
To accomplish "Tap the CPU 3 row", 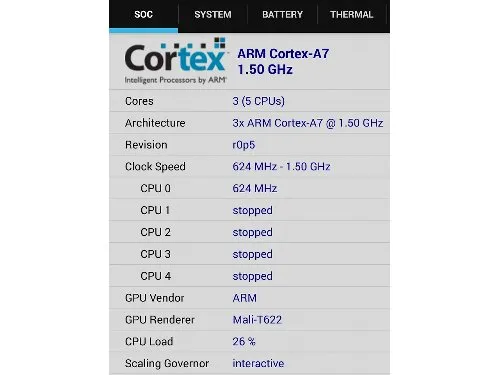I will [249, 254].
